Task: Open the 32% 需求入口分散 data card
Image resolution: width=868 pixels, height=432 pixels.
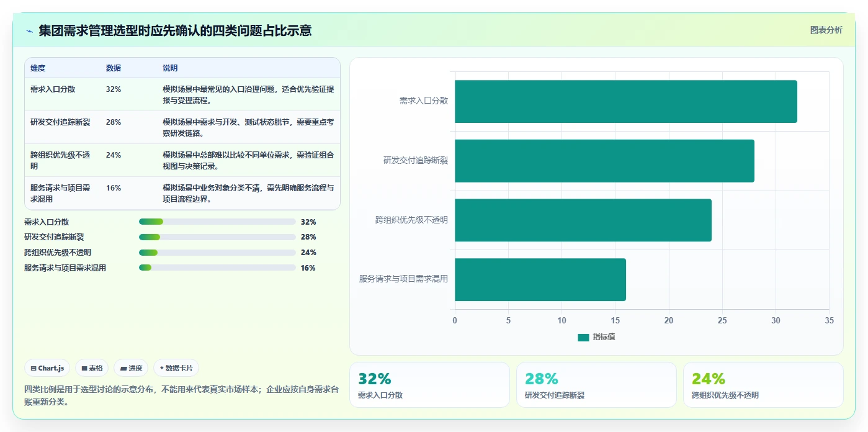Action: (x=429, y=385)
